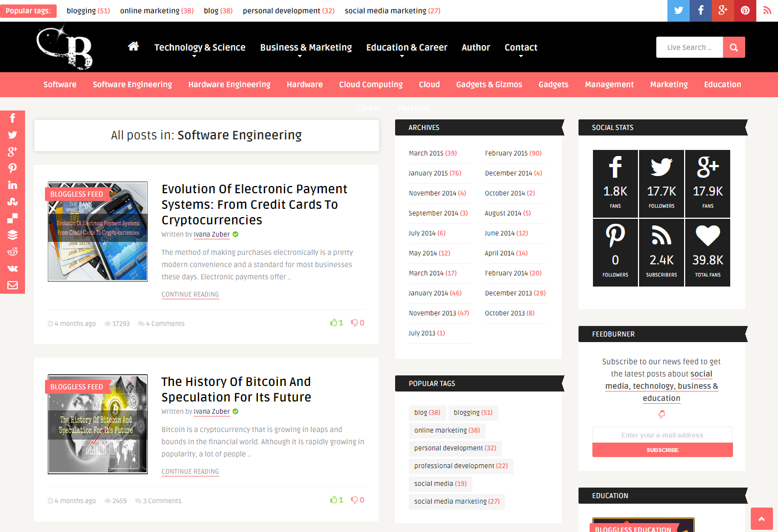Click the BloggLess site logo
778x532 pixels.
[65, 47]
